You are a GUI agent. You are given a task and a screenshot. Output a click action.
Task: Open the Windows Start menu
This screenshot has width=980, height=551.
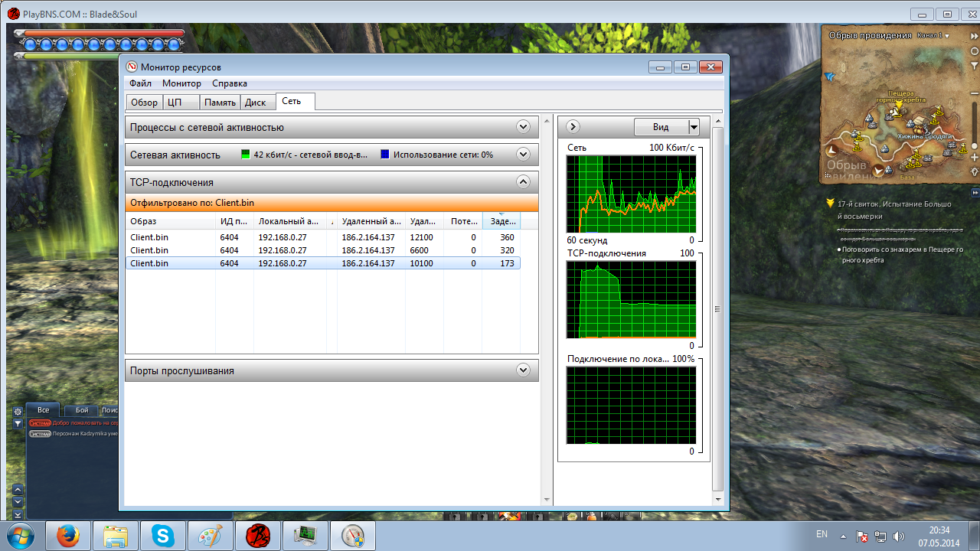pyautogui.click(x=21, y=536)
